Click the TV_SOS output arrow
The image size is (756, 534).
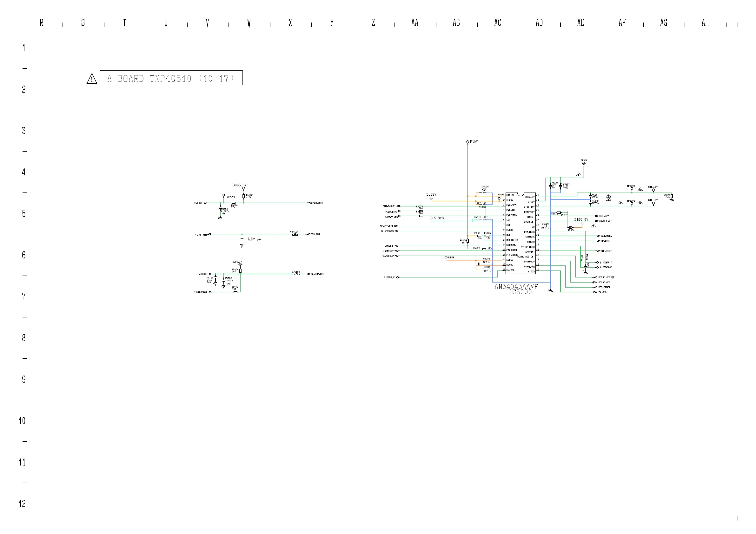595,292
